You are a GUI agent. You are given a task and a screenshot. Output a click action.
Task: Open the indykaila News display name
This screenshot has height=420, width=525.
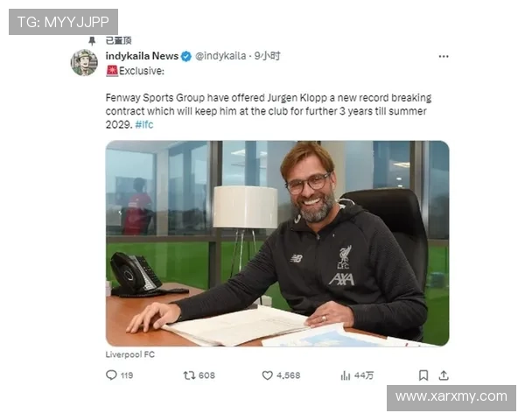coord(142,56)
